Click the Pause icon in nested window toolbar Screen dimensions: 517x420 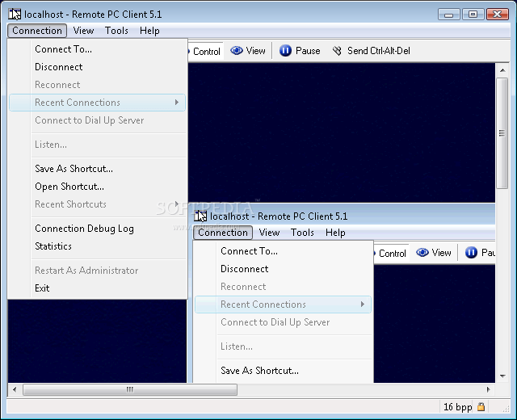(472, 253)
